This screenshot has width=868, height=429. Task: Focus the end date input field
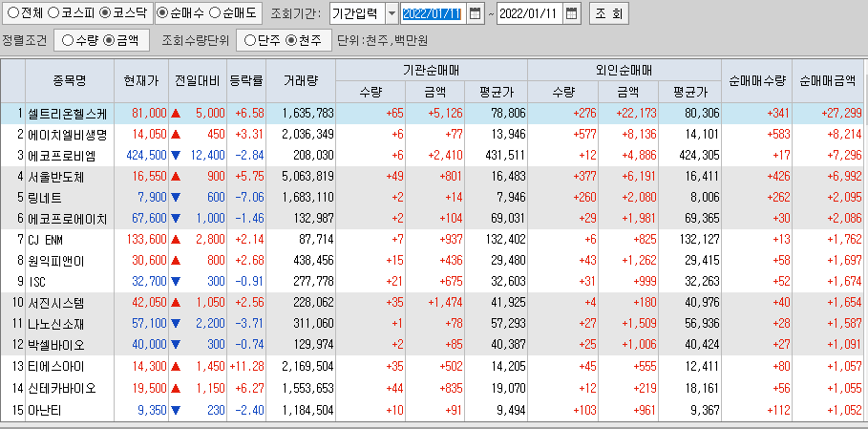click(x=530, y=13)
